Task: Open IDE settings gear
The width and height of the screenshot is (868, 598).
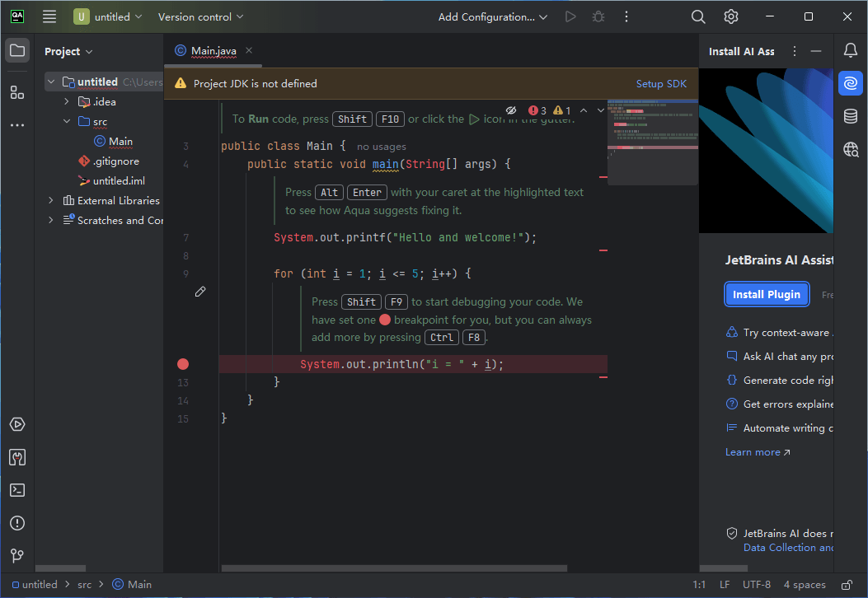Action: pos(730,16)
